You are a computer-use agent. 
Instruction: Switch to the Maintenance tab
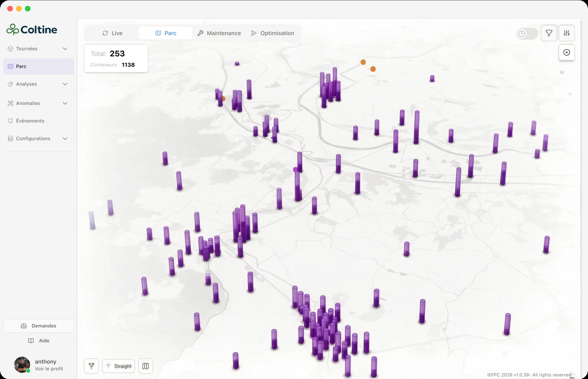[219, 33]
